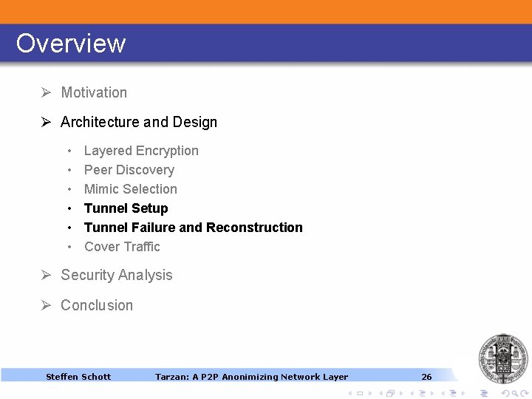
Task: Go to previous section arrow
Action: pos(443,393)
